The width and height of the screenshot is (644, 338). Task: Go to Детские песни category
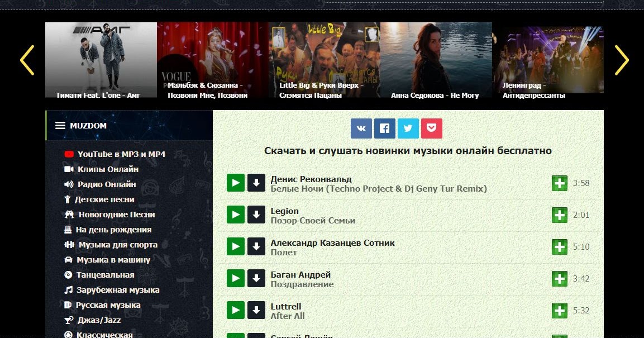point(99,199)
